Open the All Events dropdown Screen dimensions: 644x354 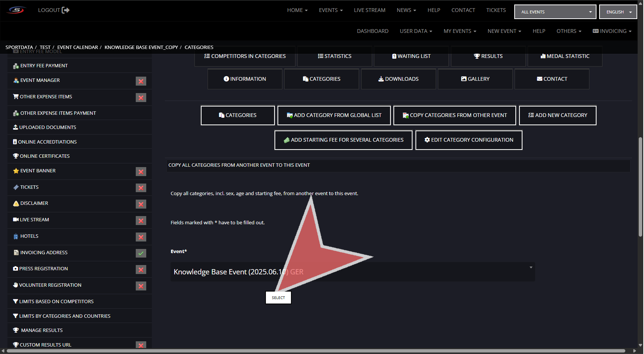[555, 12]
